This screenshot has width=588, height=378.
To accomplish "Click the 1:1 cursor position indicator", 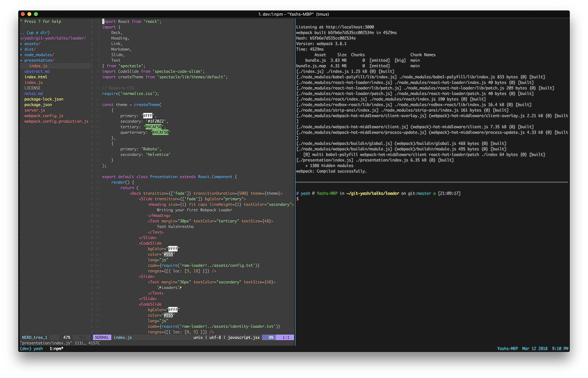I will click(x=286, y=337).
